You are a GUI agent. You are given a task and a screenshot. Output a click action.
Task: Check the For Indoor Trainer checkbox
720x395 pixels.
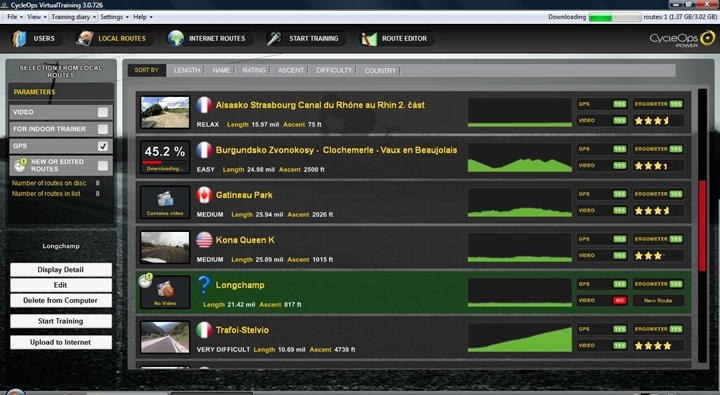[103, 129]
